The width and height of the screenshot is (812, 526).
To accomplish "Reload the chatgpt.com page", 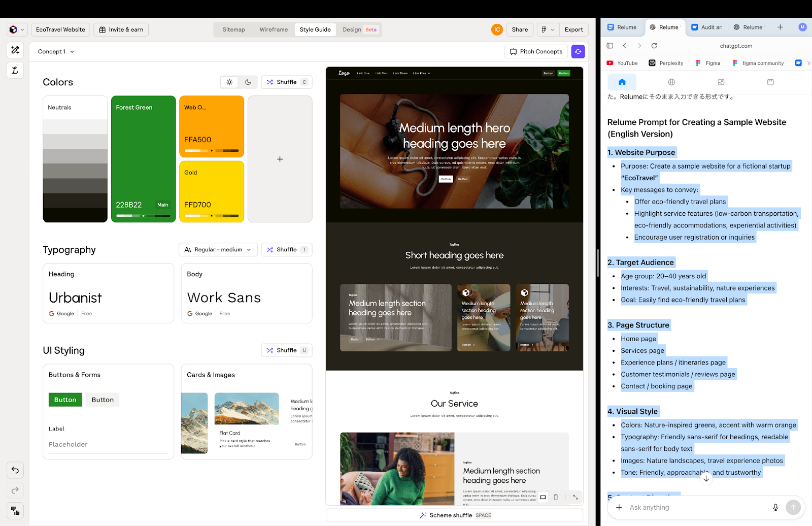I will coord(654,46).
